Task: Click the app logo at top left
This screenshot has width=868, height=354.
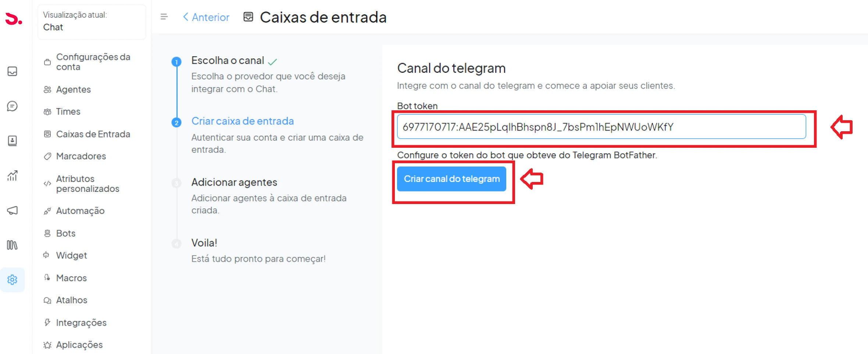Action: (x=14, y=19)
